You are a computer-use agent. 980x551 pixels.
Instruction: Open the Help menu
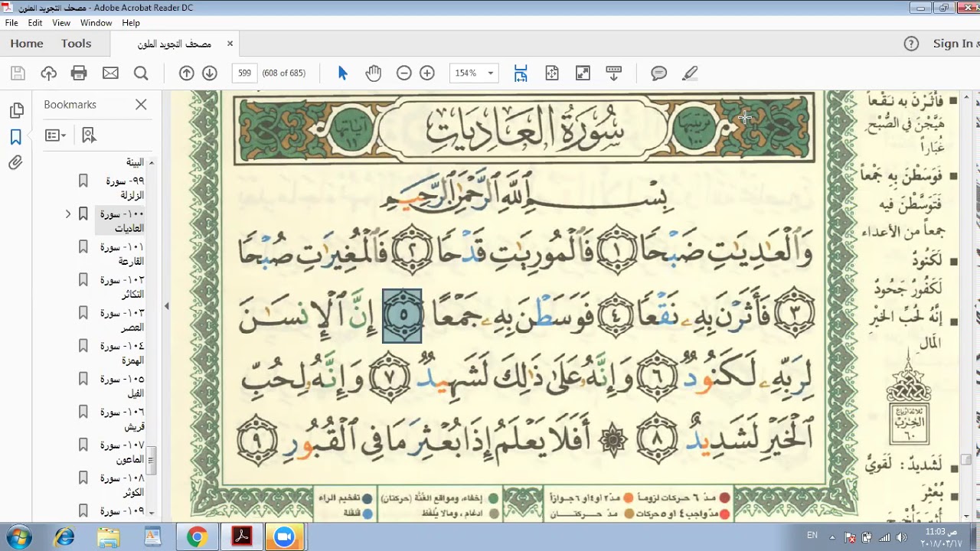pos(131,23)
